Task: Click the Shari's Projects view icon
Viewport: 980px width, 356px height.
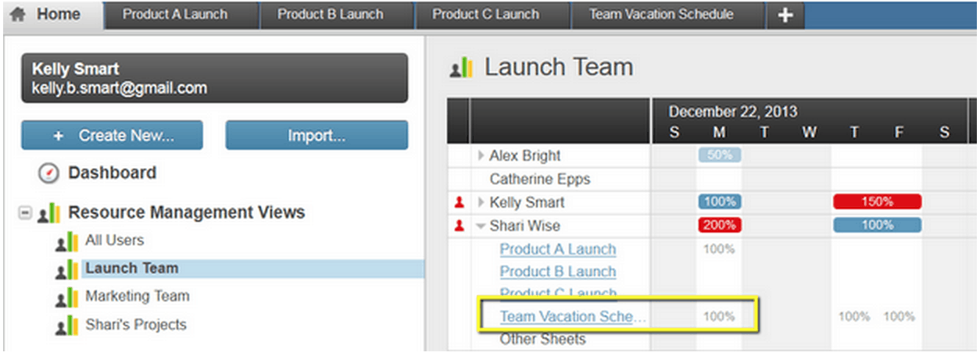Action: pyautogui.click(x=67, y=326)
